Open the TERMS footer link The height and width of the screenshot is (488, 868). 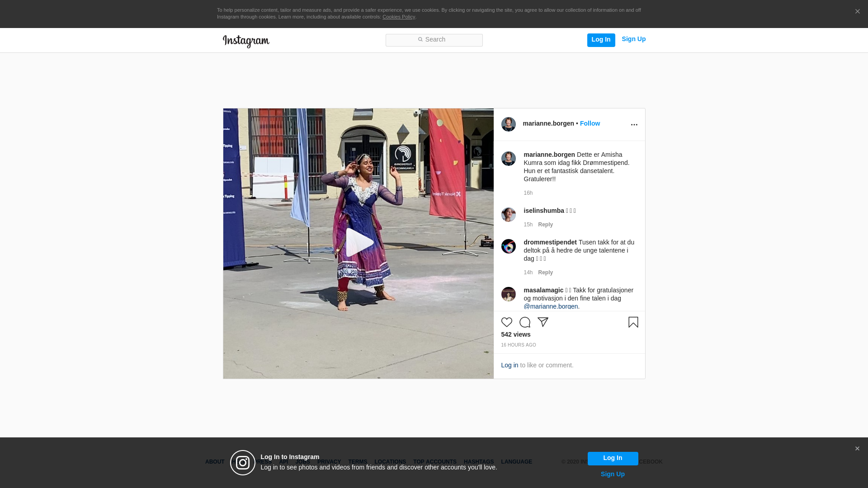[x=358, y=462]
